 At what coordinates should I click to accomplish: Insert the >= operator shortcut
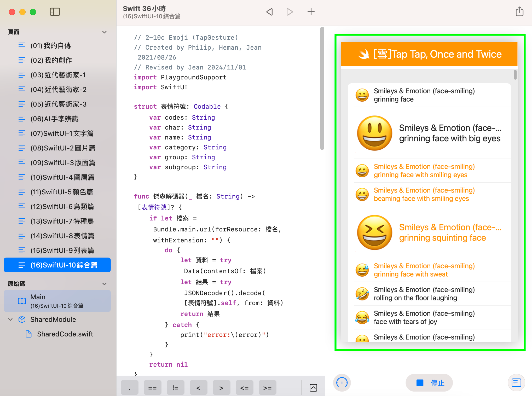point(267,388)
